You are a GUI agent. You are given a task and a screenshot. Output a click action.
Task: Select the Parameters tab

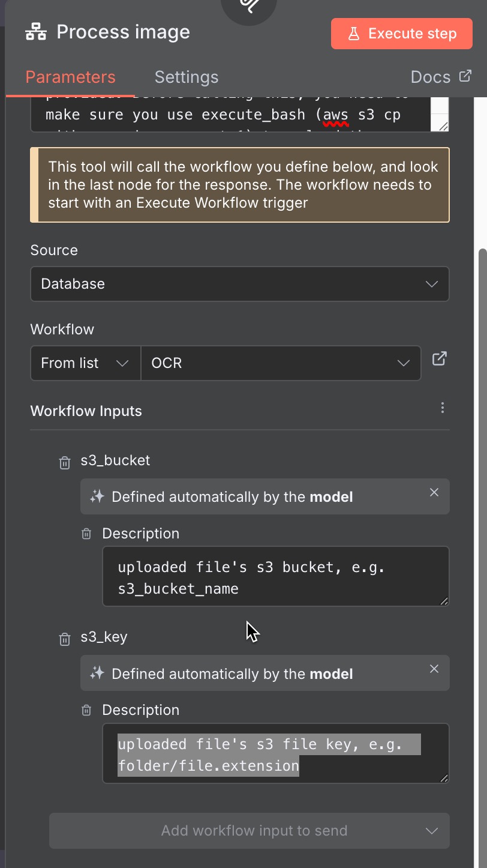tap(70, 77)
